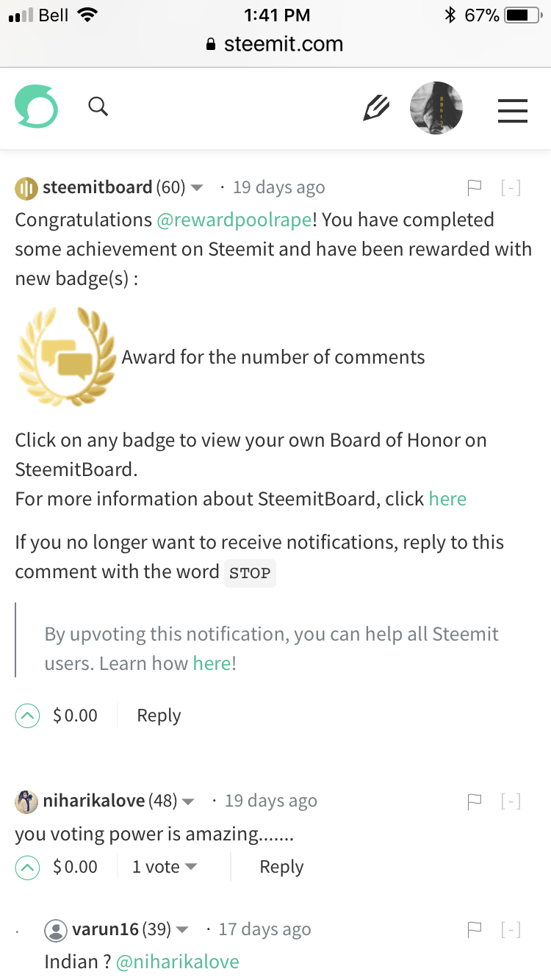Open the user profile avatar

(x=436, y=108)
